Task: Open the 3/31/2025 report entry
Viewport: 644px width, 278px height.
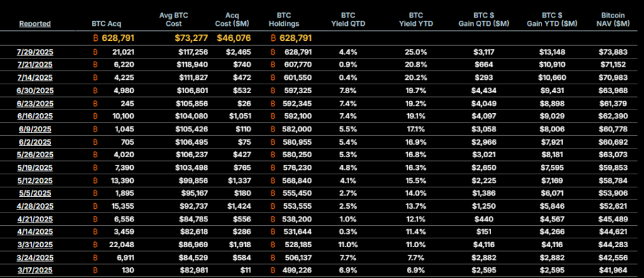Action: point(35,243)
